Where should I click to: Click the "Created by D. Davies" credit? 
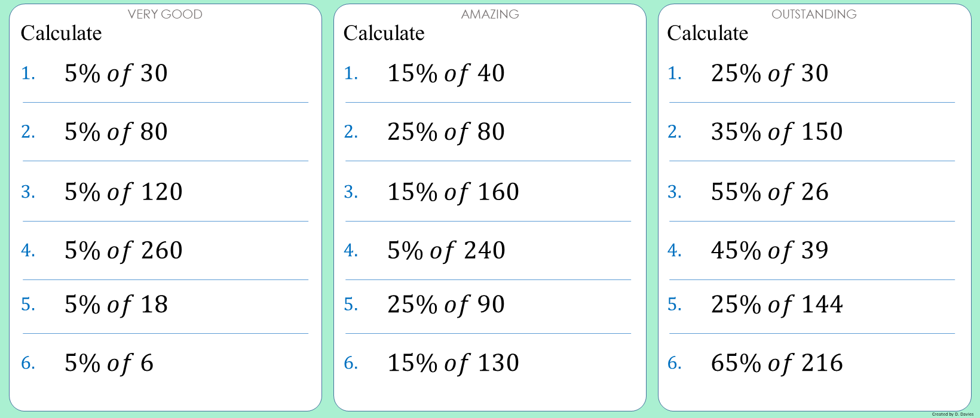coord(953,414)
